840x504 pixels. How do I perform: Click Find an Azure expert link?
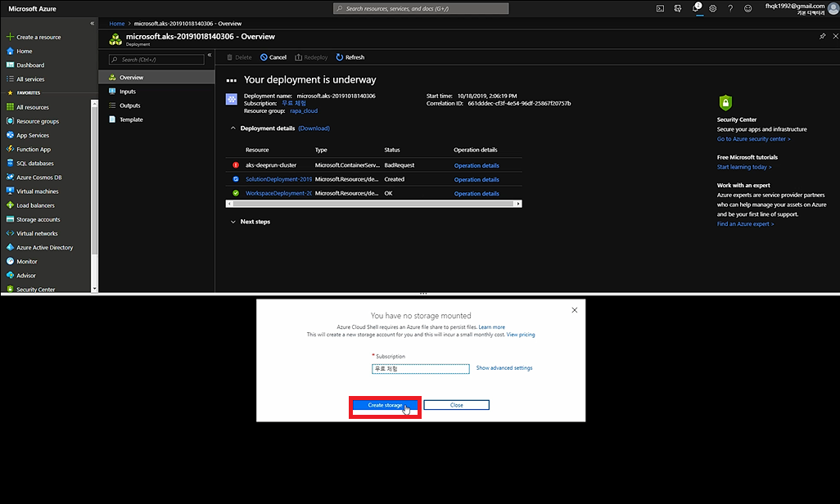point(745,224)
